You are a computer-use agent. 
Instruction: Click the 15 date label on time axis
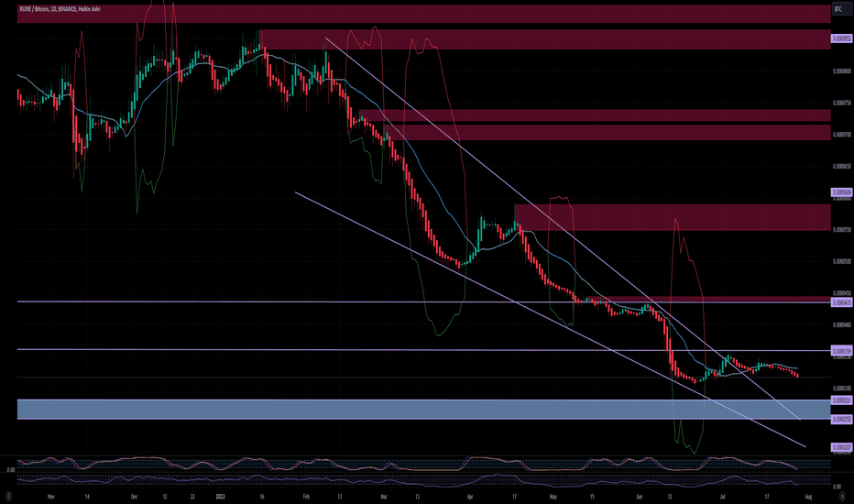point(592,497)
